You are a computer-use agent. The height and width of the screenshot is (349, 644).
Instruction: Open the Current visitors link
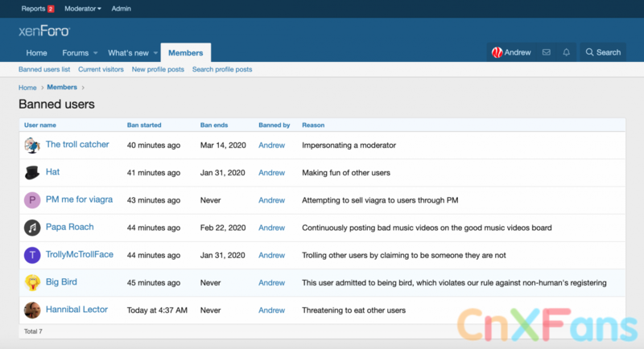click(x=101, y=70)
